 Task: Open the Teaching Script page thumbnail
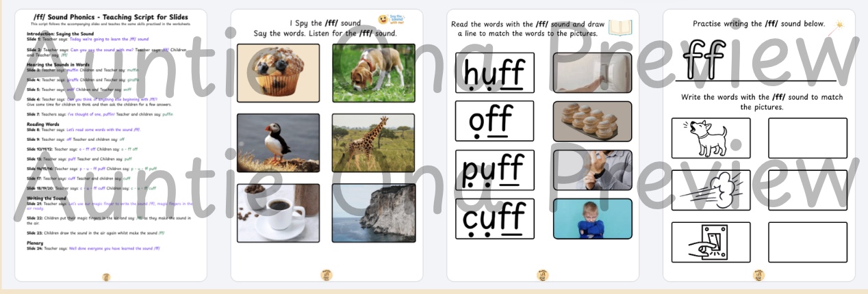(110, 145)
